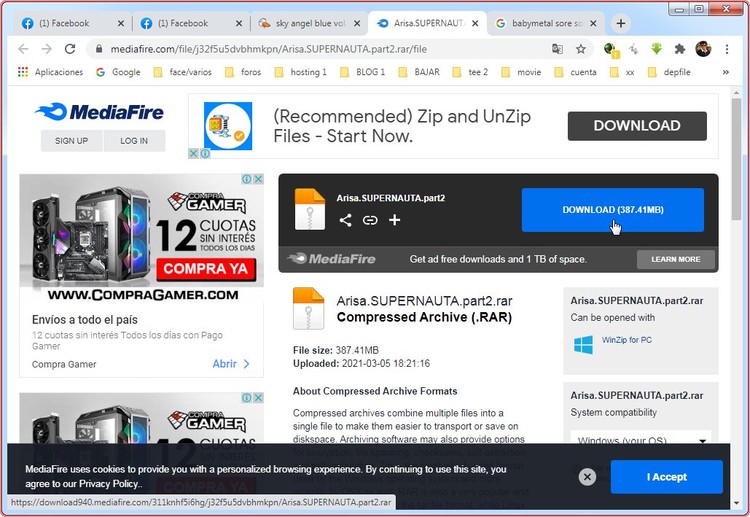Expand the Windows (your OS) compatibility dropdown
Screen dimensions: 750x517
(640, 440)
